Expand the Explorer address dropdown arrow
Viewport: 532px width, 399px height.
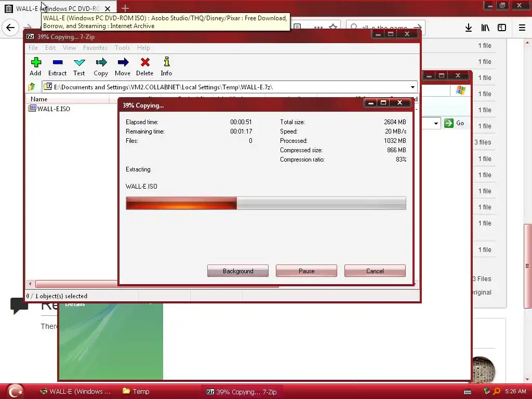click(436, 123)
